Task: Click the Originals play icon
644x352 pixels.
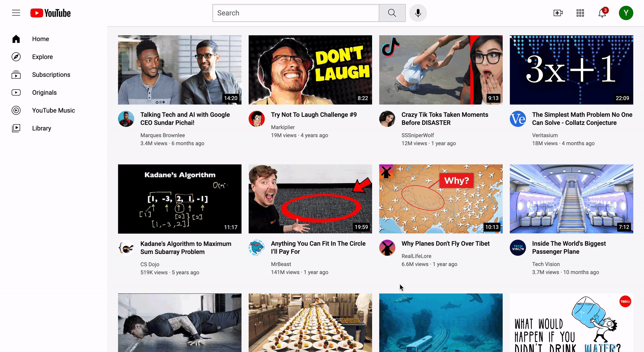Action: [16, 93]
